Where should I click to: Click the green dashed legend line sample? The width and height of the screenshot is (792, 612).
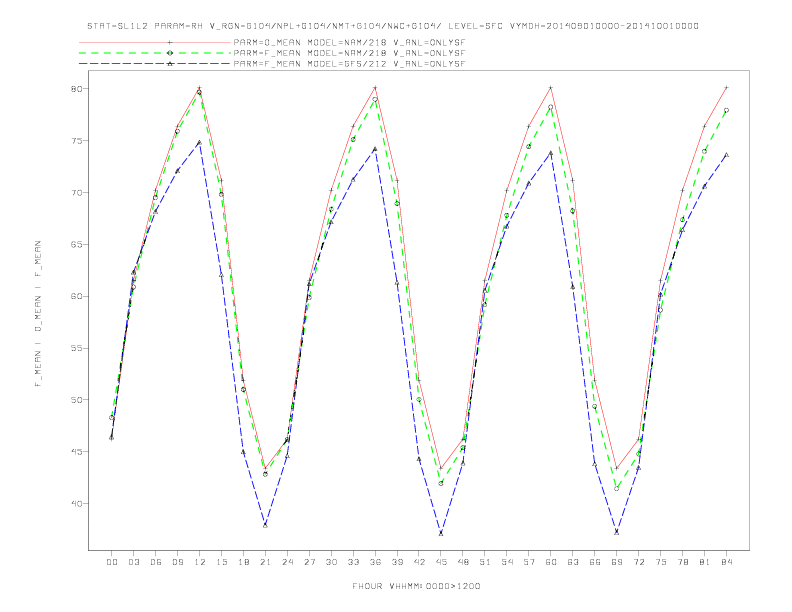tap(155, 53)
